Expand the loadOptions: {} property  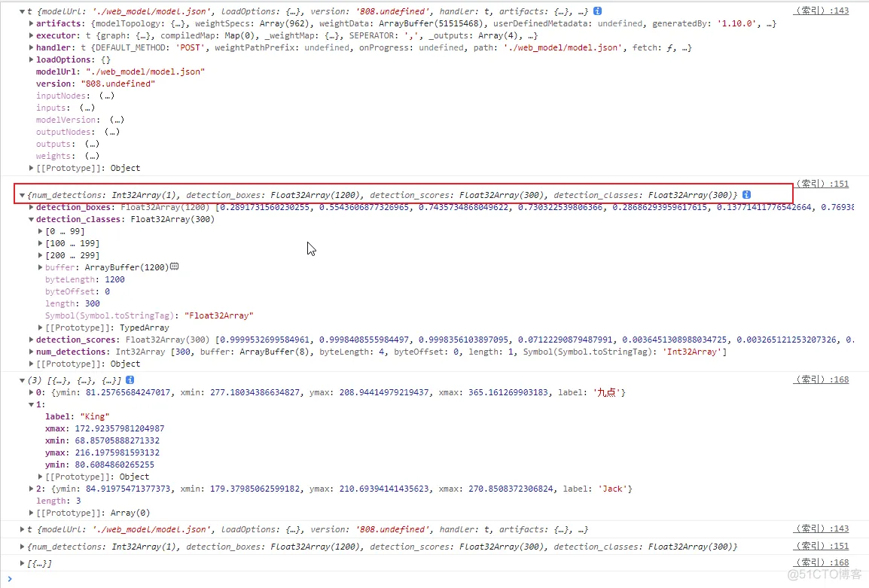(x=32, y=59)
